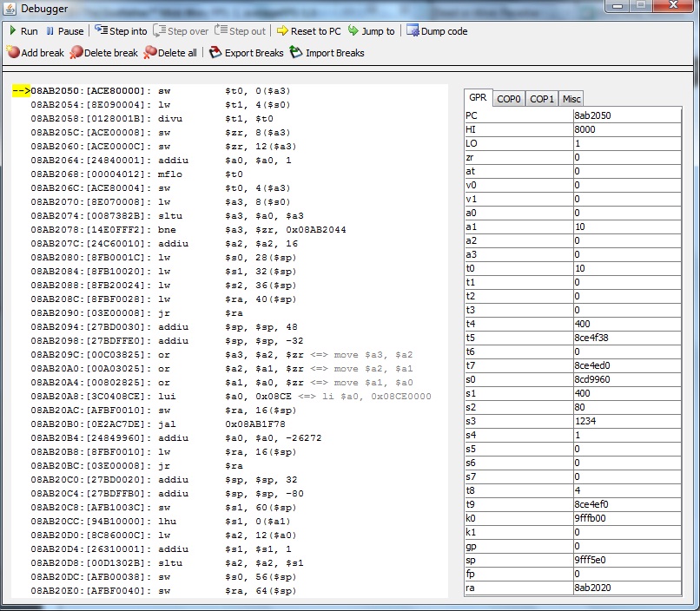The height and width of the screenshot is (611, 700).
Task: Select the GPR tab
Action: point(478,98)
